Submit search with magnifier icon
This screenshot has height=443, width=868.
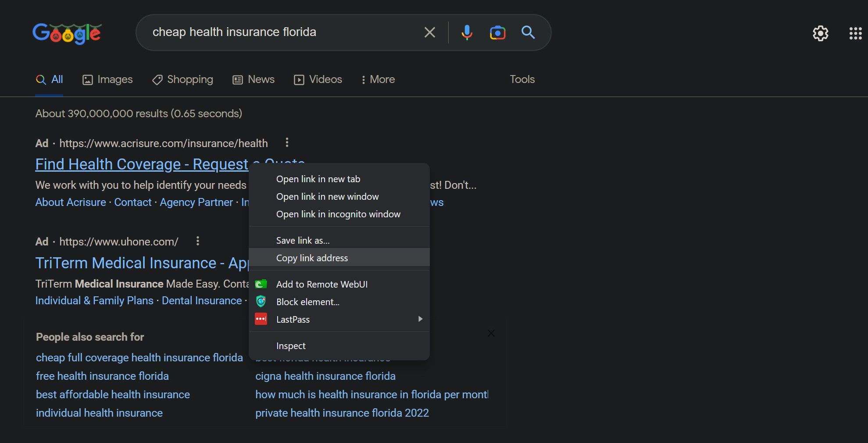(x=528, y=32)
